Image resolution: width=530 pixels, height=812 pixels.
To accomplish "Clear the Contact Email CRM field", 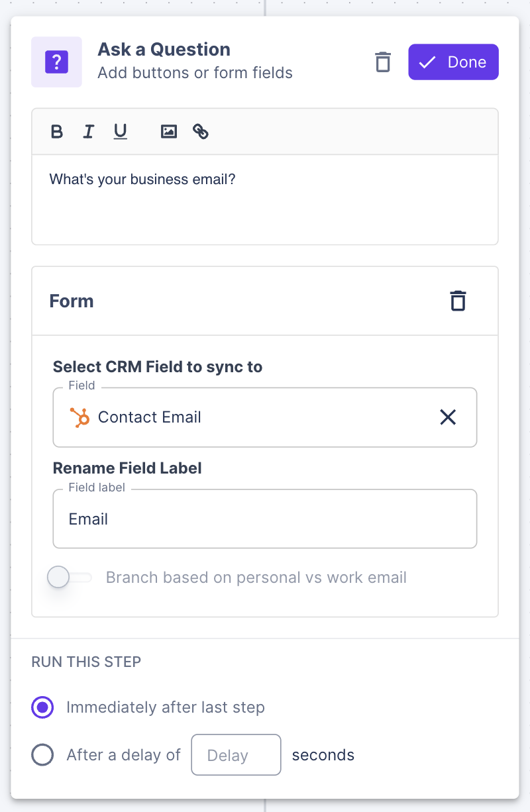I will 448,417.
